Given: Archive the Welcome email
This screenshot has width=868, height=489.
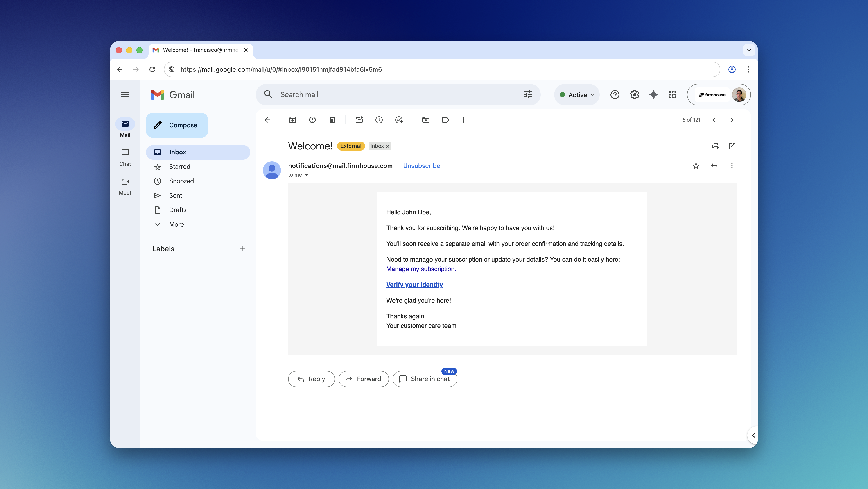Looking at the screenshot, I should pyautogui.click(x=292, y=120).
